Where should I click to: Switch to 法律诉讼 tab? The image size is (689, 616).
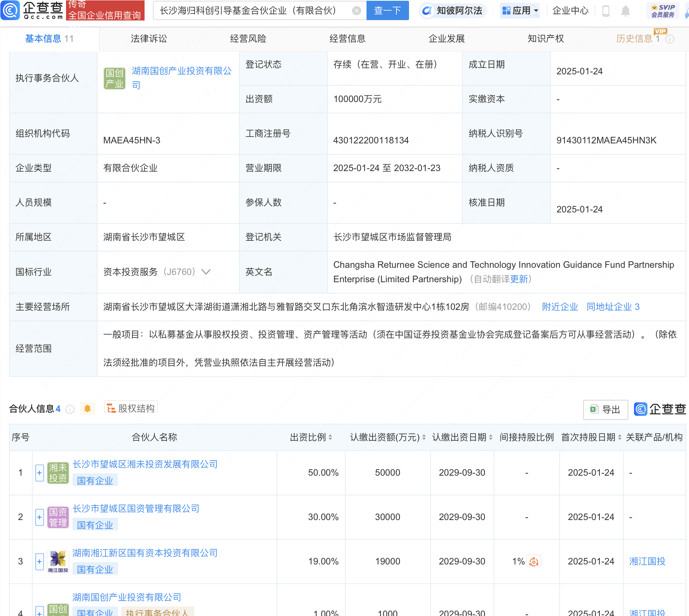click(149, 39)
